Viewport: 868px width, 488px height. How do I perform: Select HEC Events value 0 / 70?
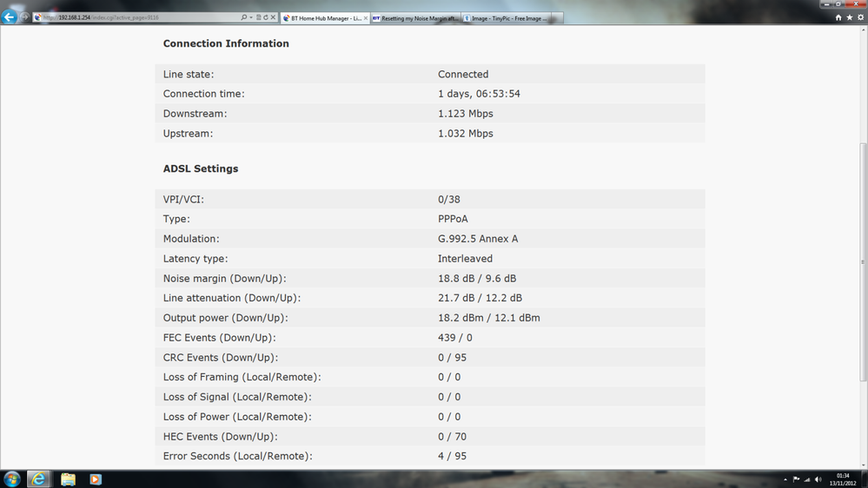[453, 437]
